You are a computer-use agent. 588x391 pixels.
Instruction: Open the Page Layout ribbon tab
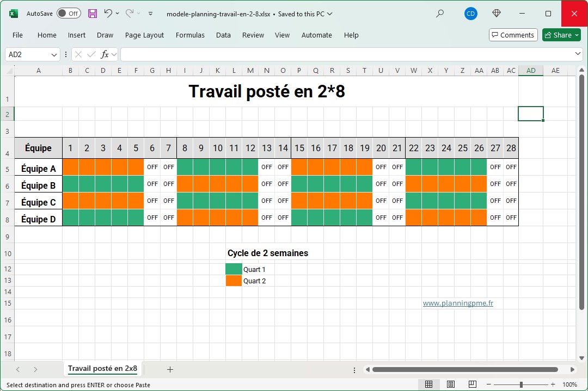(x=144, y=35)
